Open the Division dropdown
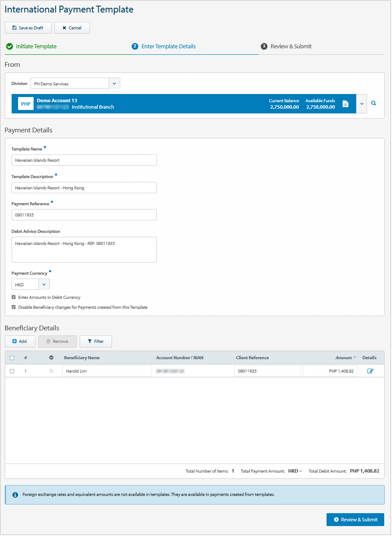 pyautogui.click(x=114, y=83)
